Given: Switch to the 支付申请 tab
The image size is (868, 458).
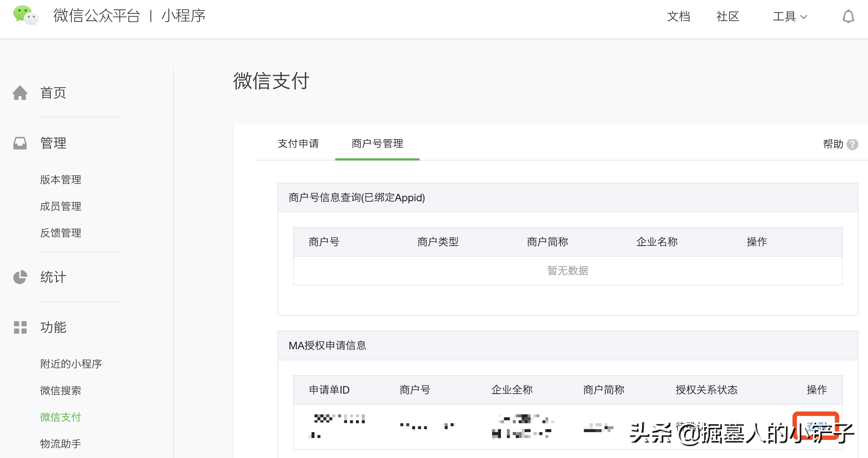Looking at the screenshot, I should coord(298,144).
